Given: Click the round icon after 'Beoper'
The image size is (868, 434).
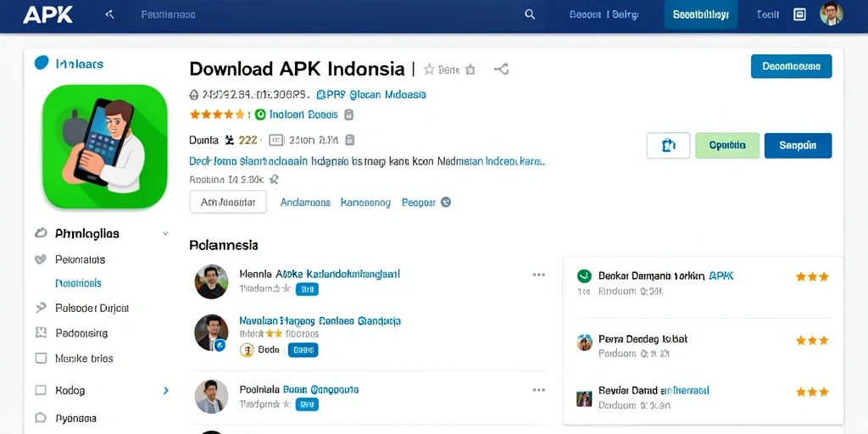Looking at the screenshot, I should 446,203.
